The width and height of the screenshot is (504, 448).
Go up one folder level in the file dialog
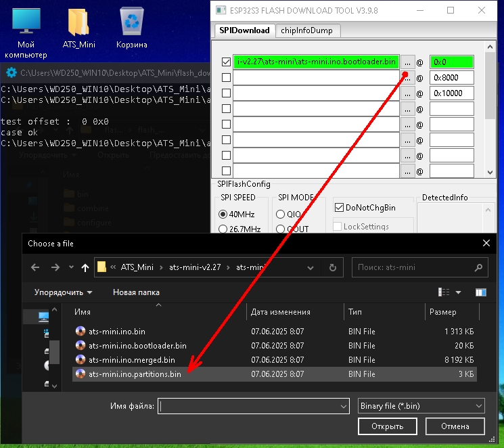click(85, 267)
